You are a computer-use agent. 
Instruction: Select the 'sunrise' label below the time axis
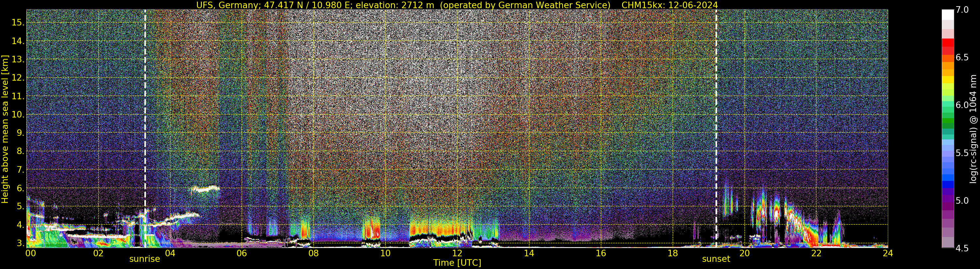click(x=145, y=259)
